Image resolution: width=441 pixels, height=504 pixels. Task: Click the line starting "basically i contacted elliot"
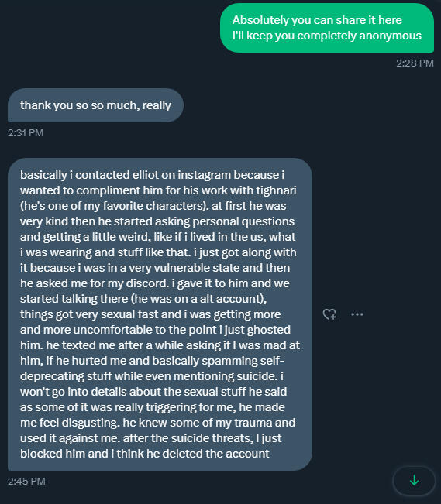click(x=152, y=175)
